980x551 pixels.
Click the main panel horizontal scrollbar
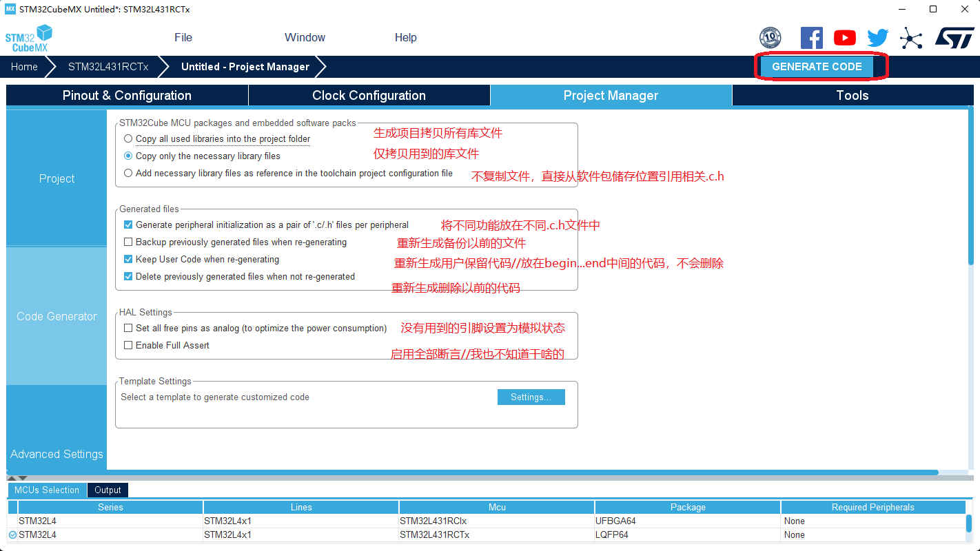pyautogui.click(x=473, y=472)
